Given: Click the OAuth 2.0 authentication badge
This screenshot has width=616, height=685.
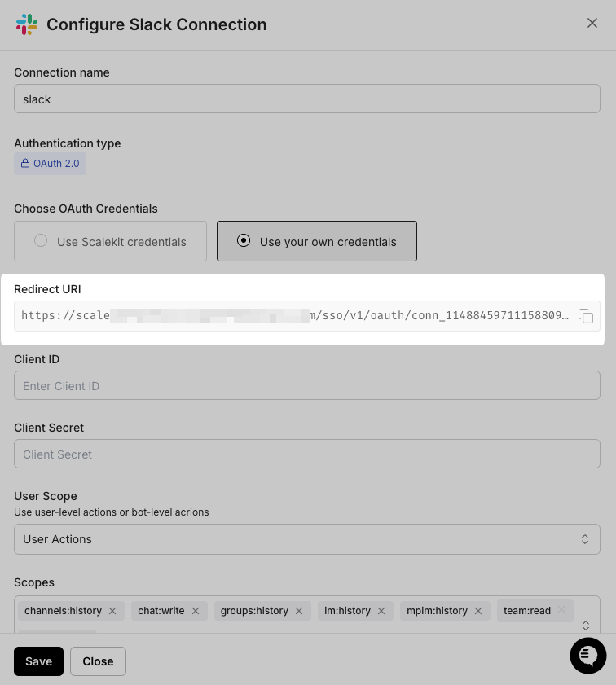Looking at the screenshot, I should [50, 164].
